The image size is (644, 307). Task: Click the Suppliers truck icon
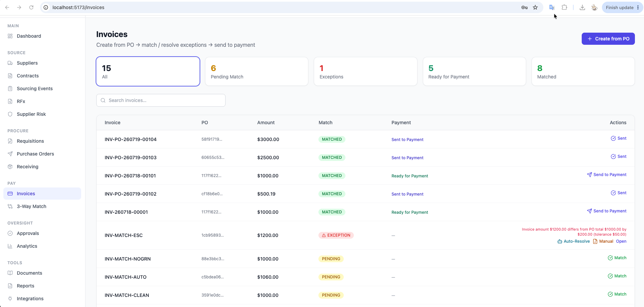(x=10, y=63)
